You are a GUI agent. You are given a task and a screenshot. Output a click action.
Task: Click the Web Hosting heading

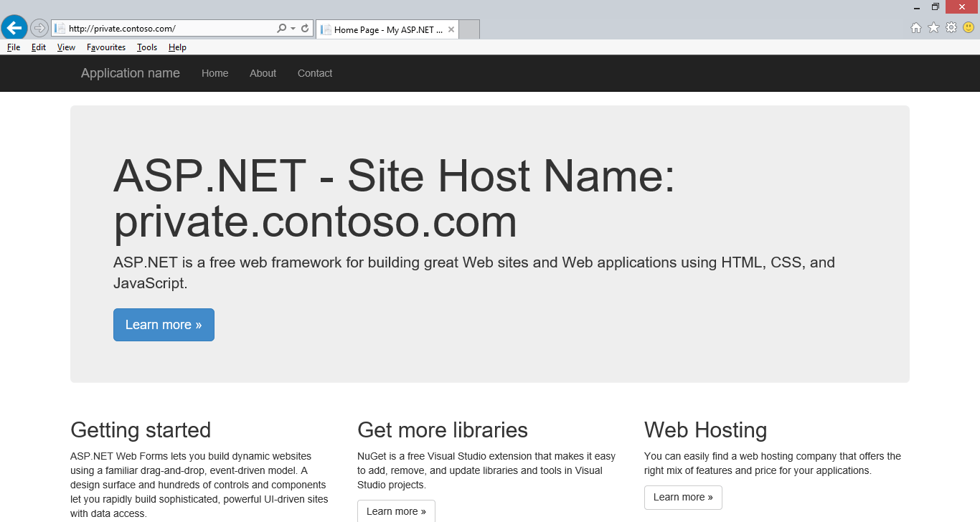(706, 430)
